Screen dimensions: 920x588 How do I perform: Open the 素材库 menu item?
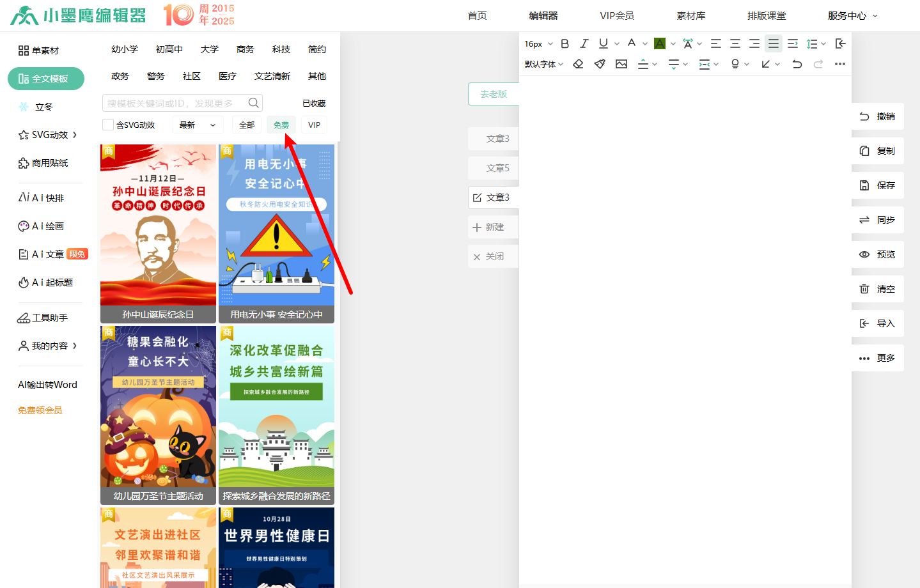[690, 15]
